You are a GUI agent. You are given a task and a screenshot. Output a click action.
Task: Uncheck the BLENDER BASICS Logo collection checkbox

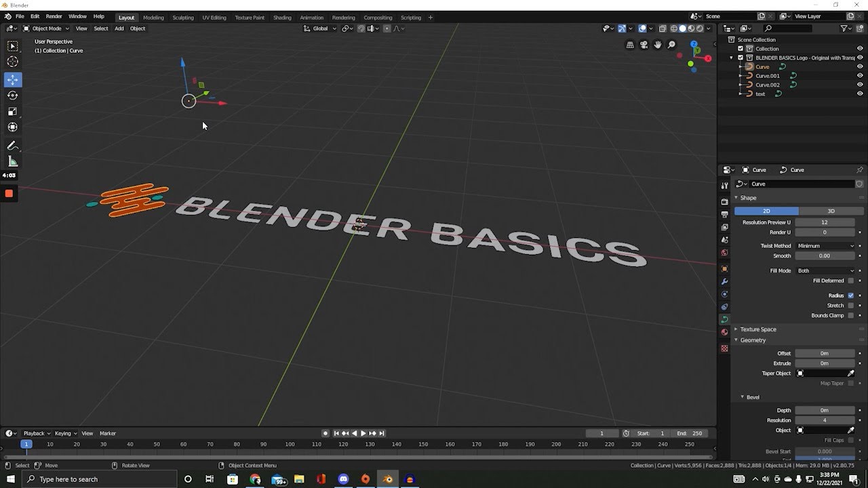click(x=741, y=58)
